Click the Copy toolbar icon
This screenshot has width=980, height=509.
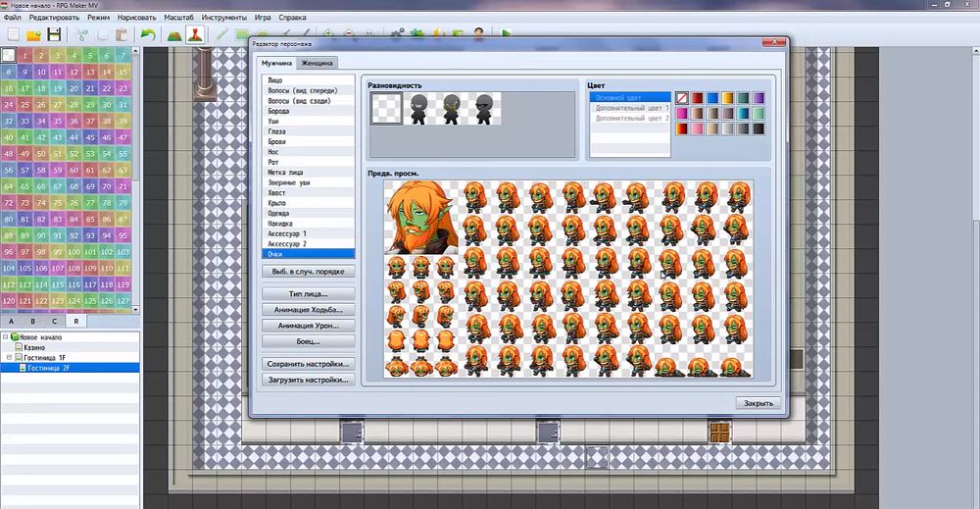click(x=101, y=33)
